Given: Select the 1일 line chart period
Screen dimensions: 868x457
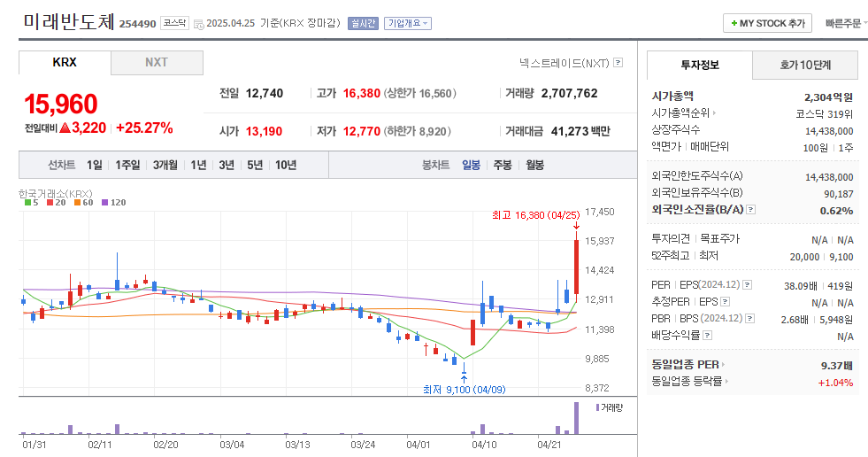Looking at the screenshot, I should tap(94, 165).
